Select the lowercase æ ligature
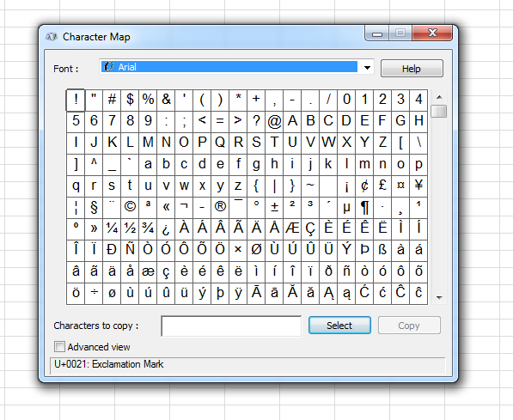The width and height of the screenshot is (513, 420). 148,271
